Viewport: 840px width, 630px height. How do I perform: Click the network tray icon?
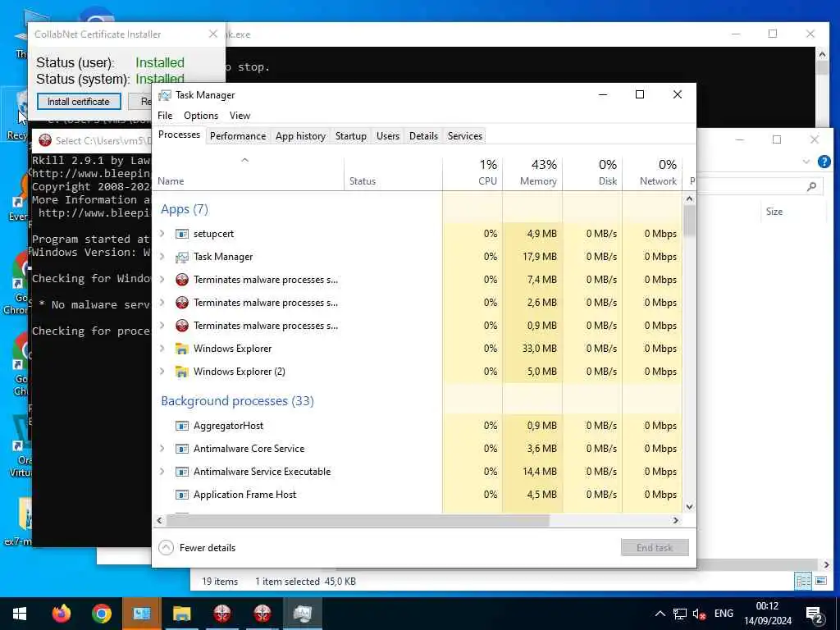pos(680,614)
